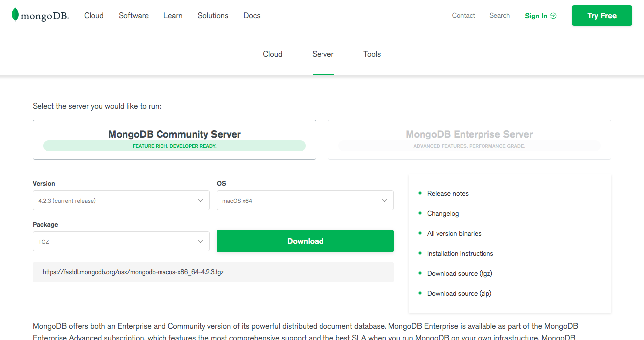Image resolution: width=644 pixels, height=340 pixels.
Task: Open Installation instructions link
Action: coord(460,253)
